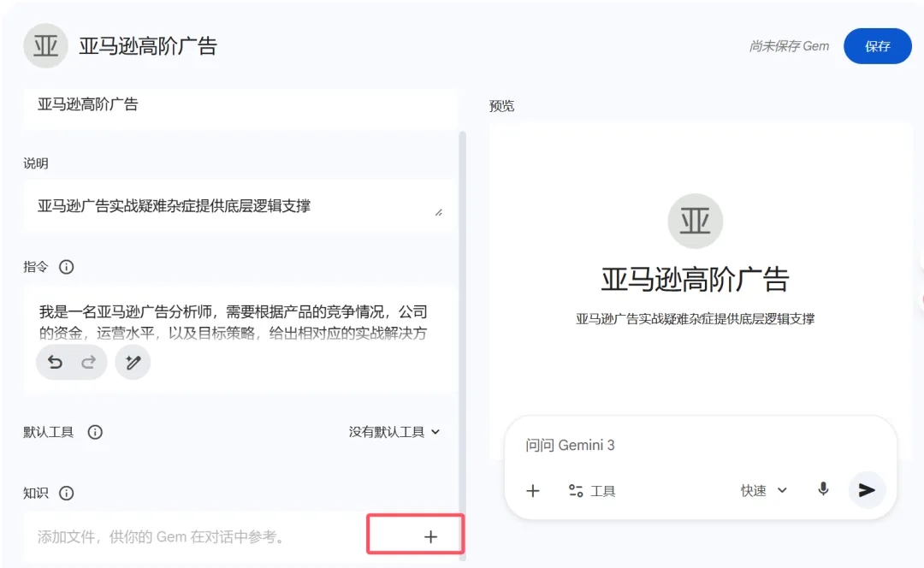Click the page title 亚马逊高阶广告 at top

(148, 46)
